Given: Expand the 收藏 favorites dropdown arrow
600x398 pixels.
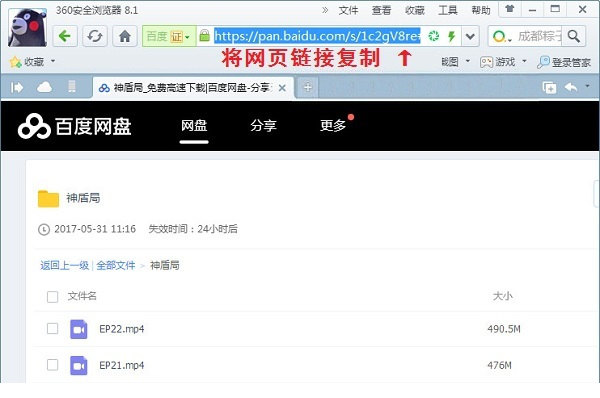Looking at the screenshot, I should pos(53,61).
